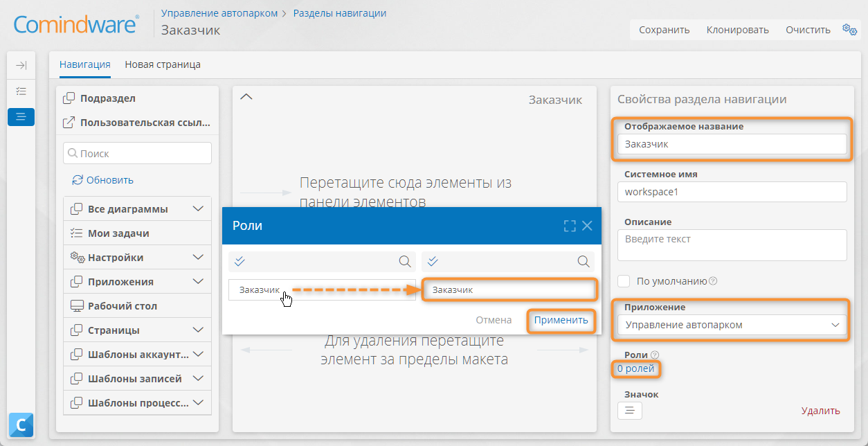Click the Comindware C logo at bottom left
The image size is (868, 446).
21,424
